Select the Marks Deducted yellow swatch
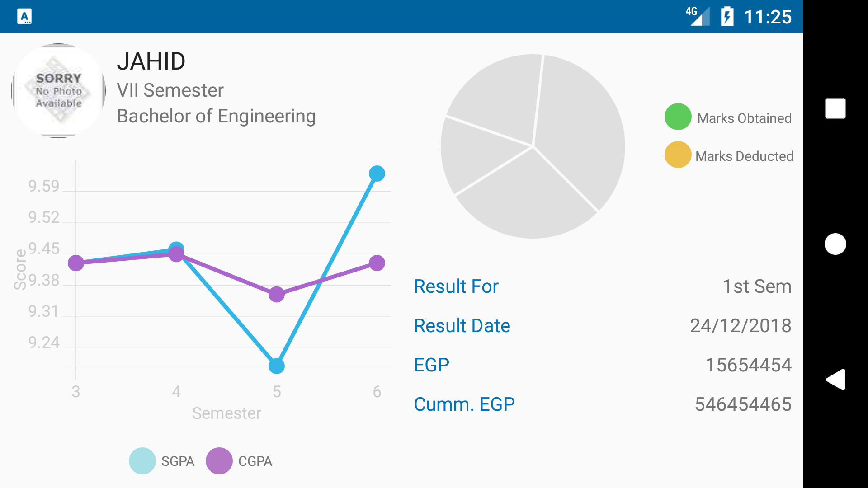This screenshot has height=488, width=868. [678, 155]
